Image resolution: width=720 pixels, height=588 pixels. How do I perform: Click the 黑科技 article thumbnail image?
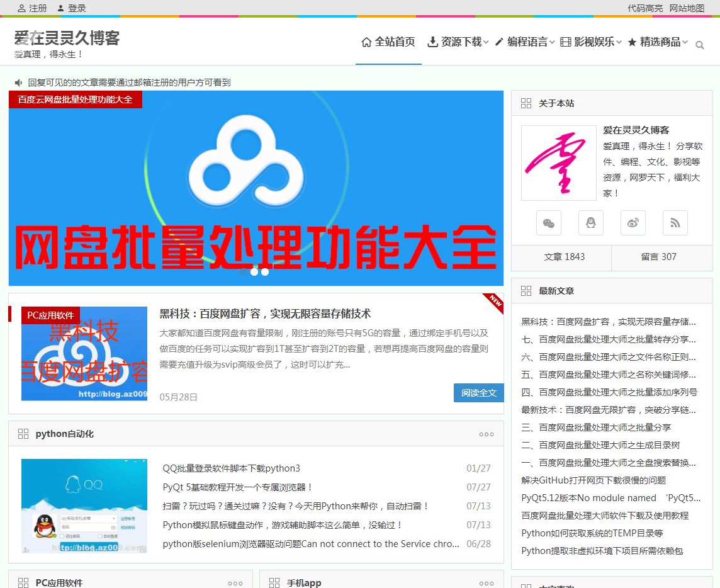(84, 354)
